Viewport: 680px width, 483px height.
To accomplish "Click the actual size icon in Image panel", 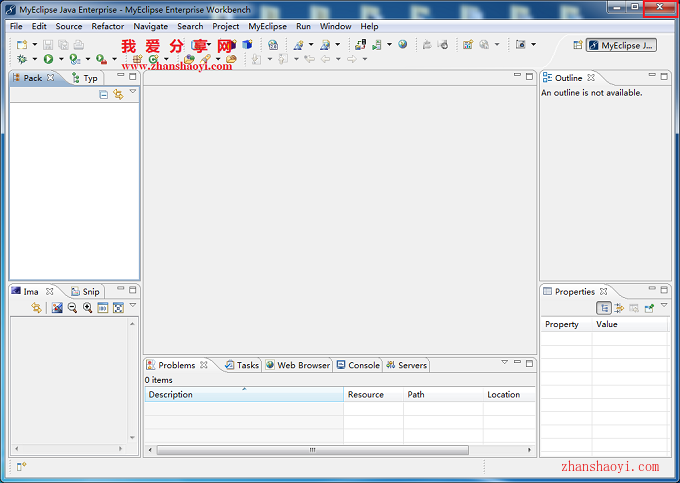I will pyautogui.click(x=103, y=308).
